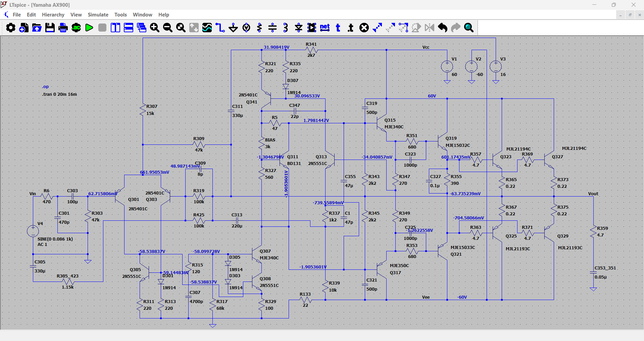Click the .tran 0 20m 16m directive
Viewport: 644px width, 341px height.
point(59,94)
